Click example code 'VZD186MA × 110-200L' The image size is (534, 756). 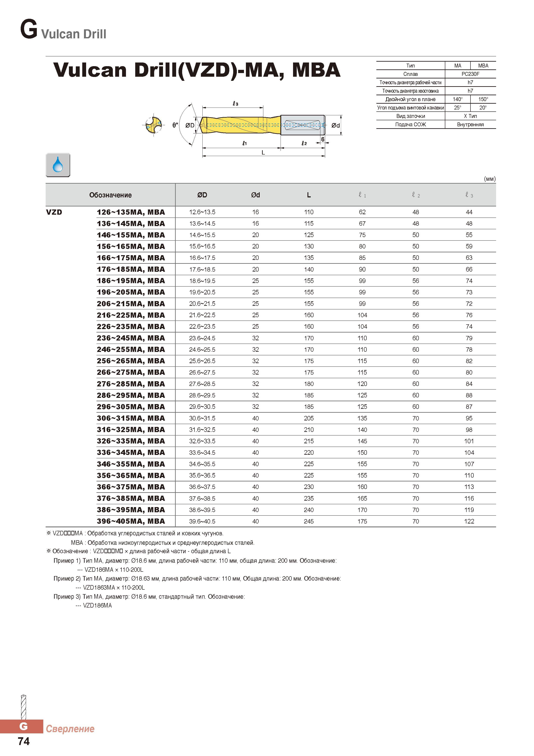(x=114, y=570)
